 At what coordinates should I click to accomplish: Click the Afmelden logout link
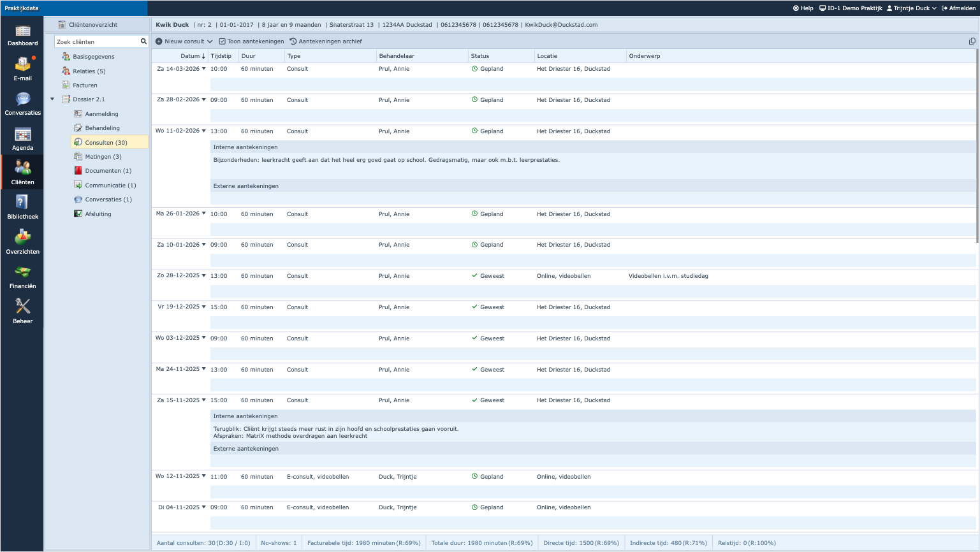click(x=958, y=8)
